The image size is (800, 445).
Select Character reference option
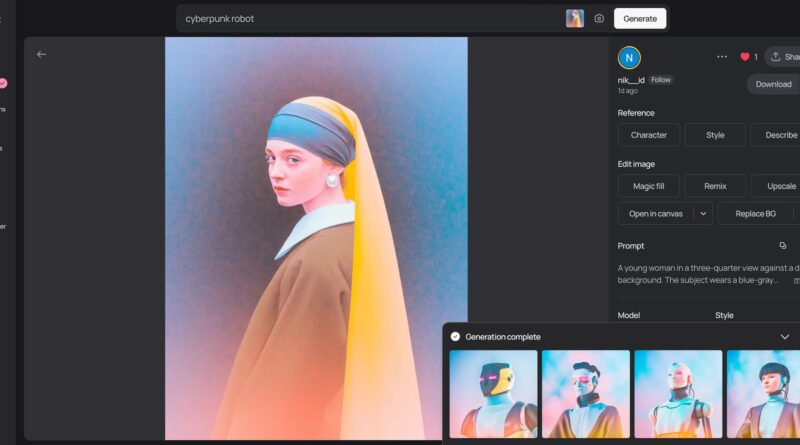[x=648, y=135]
